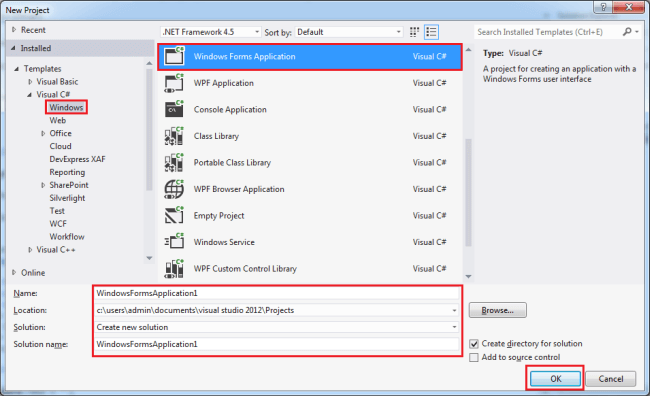Click the Search Installed Templates field
The height and width of the screenshot is (396, 650).
point(547,32)
